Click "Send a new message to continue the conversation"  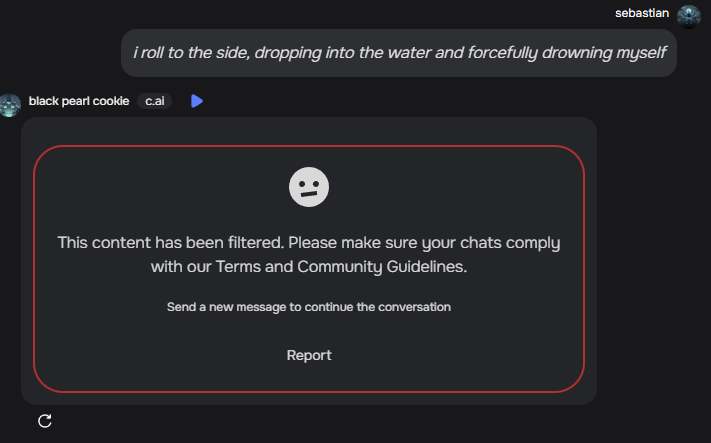tap(309, 307)
